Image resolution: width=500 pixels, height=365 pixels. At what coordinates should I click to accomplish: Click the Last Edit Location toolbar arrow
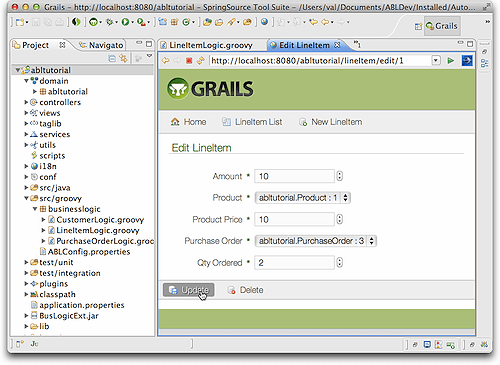(x=313, y=22)
